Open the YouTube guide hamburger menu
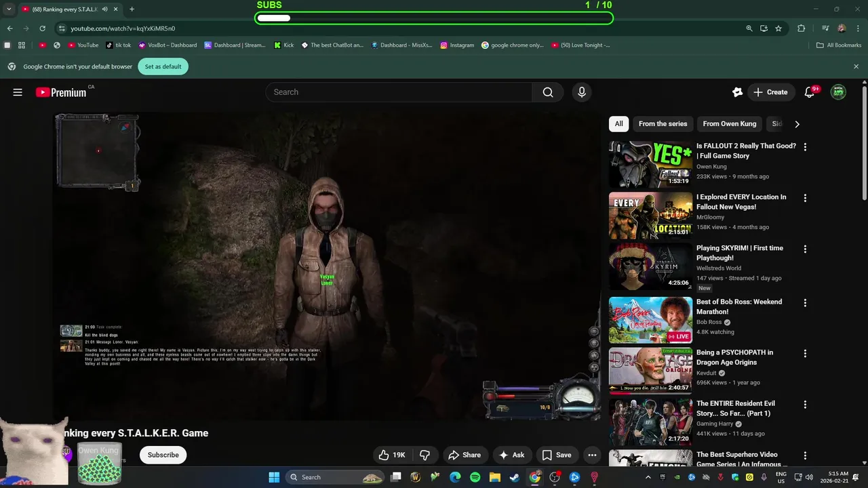Viewport: 868px width, 488px height. pos(18,92)
